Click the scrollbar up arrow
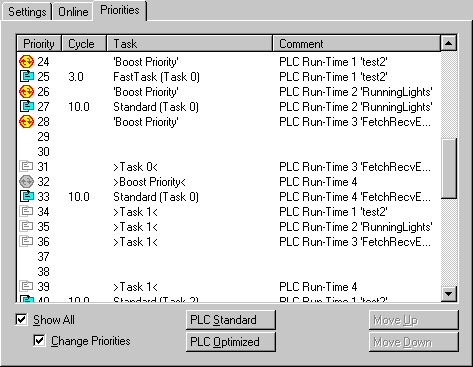 point(449,43)
